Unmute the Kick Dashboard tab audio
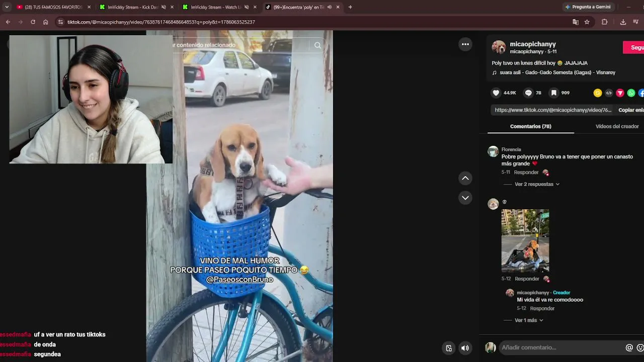 164,7
